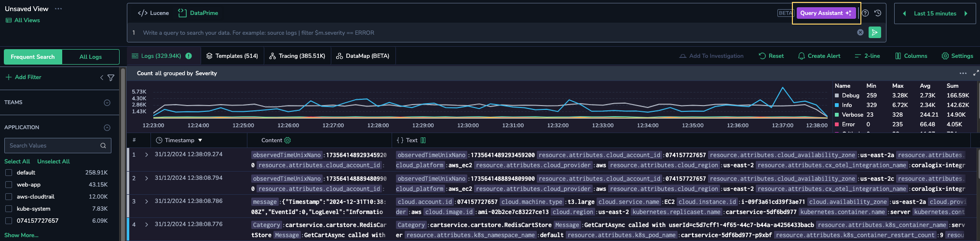This screenshot has height=241, width=980.
Task: Click Severity in the chart title
Action: point(206,73)
